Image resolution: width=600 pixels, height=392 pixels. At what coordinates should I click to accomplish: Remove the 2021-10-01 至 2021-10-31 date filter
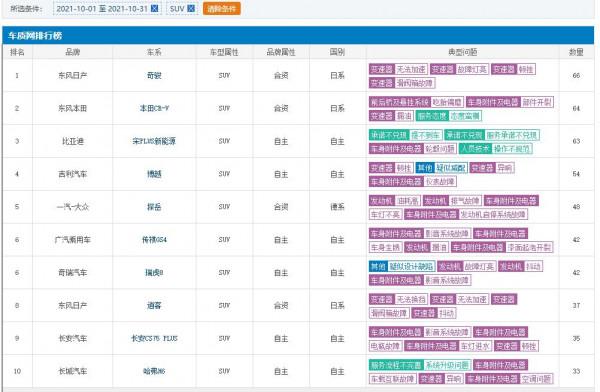click(155, 8)
